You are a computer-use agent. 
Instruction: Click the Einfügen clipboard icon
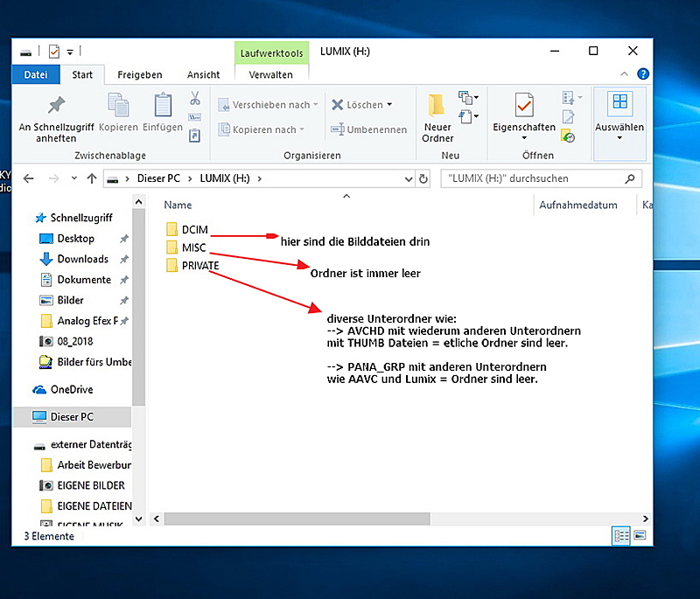click(163, 105)
